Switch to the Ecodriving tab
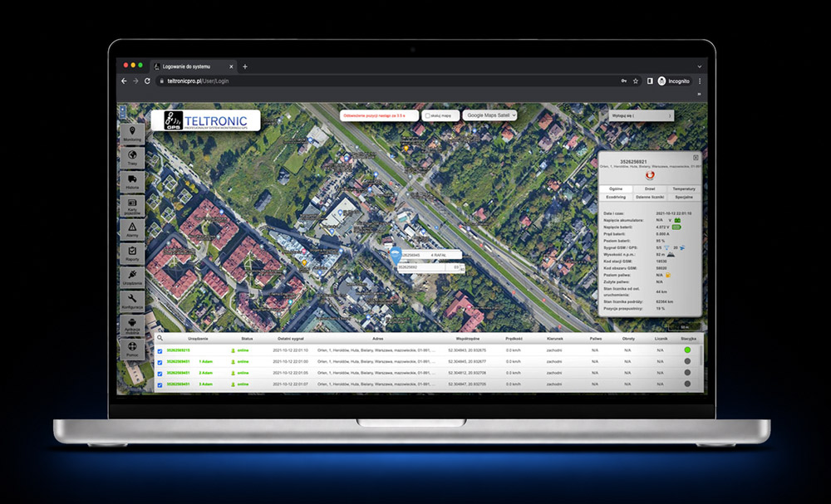 616,197
